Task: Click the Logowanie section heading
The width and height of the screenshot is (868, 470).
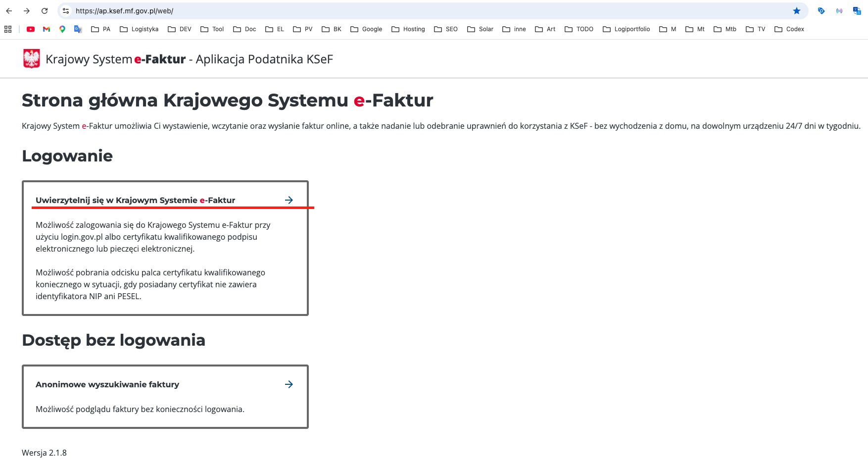Action: tap(67, 156)
